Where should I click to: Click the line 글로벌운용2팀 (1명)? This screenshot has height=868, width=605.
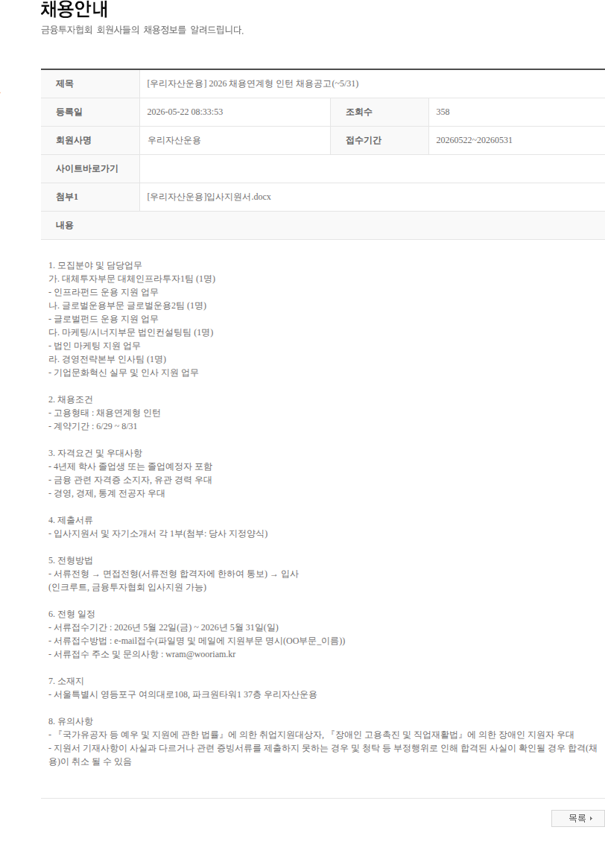[x=127, y=305]
